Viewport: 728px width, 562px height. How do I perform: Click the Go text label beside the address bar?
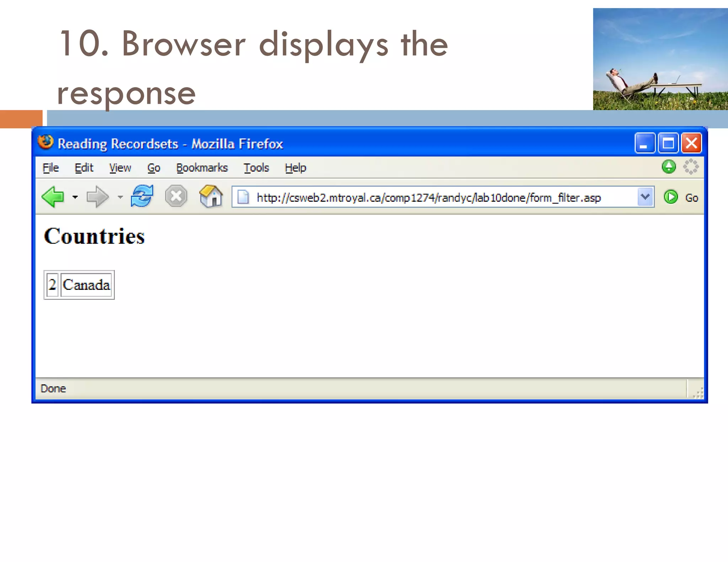(692, 198)
